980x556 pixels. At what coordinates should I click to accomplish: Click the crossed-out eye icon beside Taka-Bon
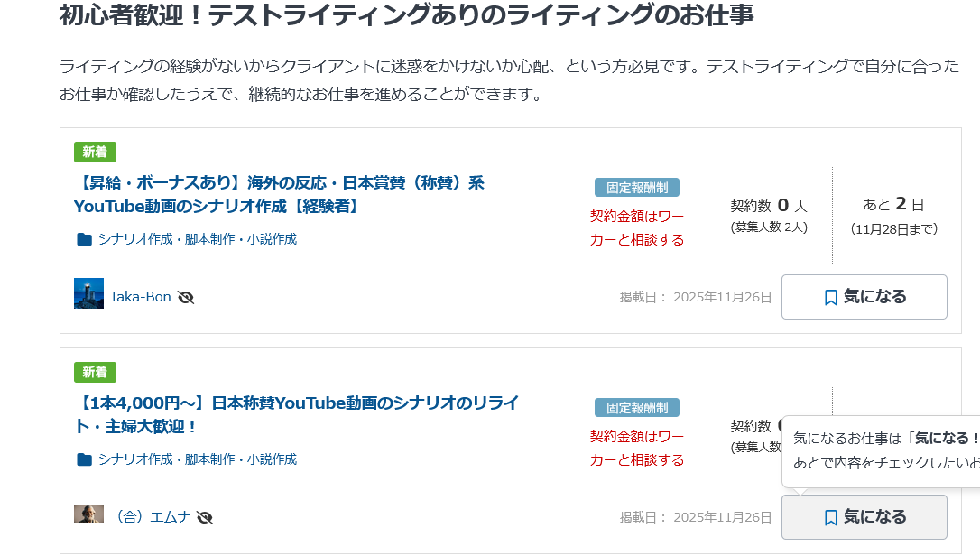click(x=186, y=297)
